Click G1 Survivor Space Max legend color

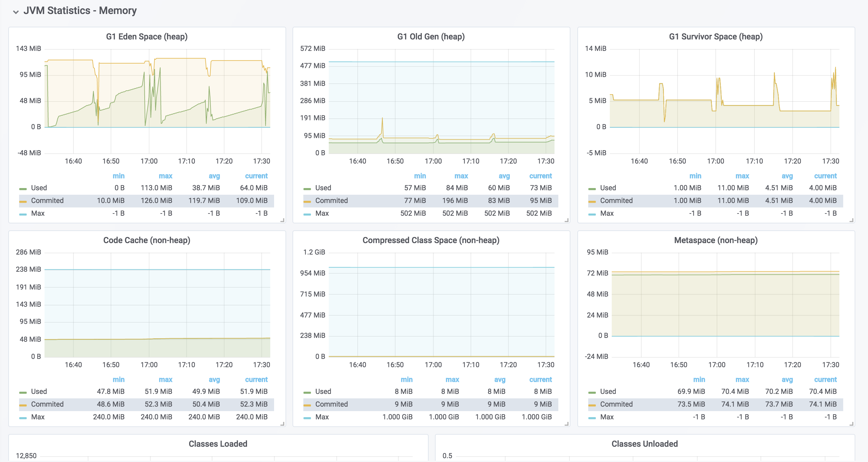click(592, 214)
